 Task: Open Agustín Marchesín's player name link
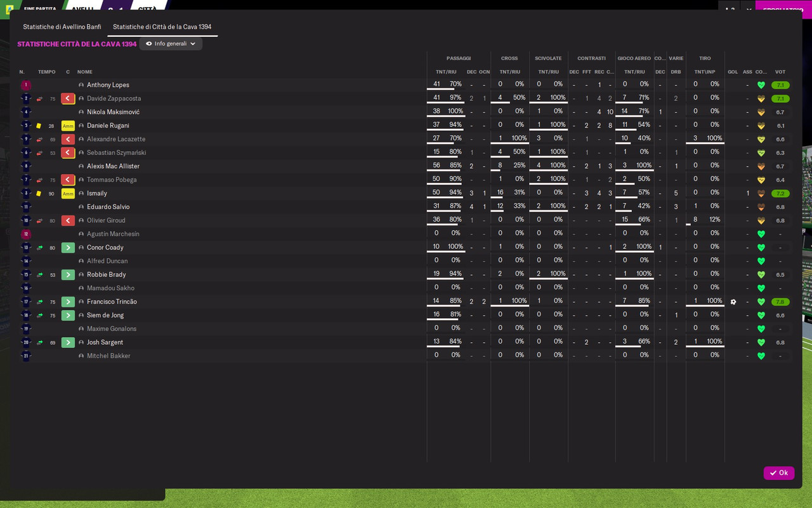click(x=113, y=234)
